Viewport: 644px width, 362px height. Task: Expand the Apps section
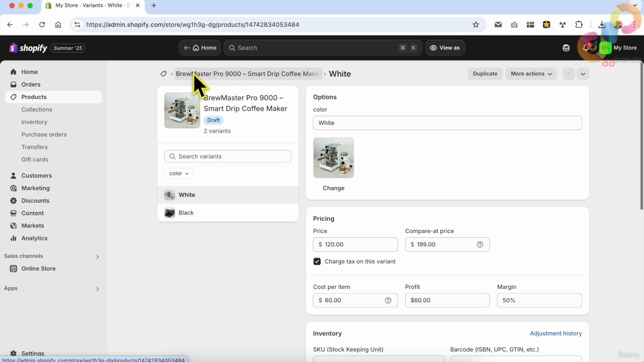pos(97,289)
